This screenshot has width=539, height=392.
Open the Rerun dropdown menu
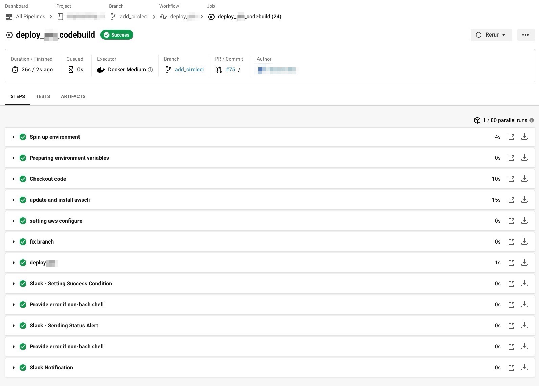(491, 35)
